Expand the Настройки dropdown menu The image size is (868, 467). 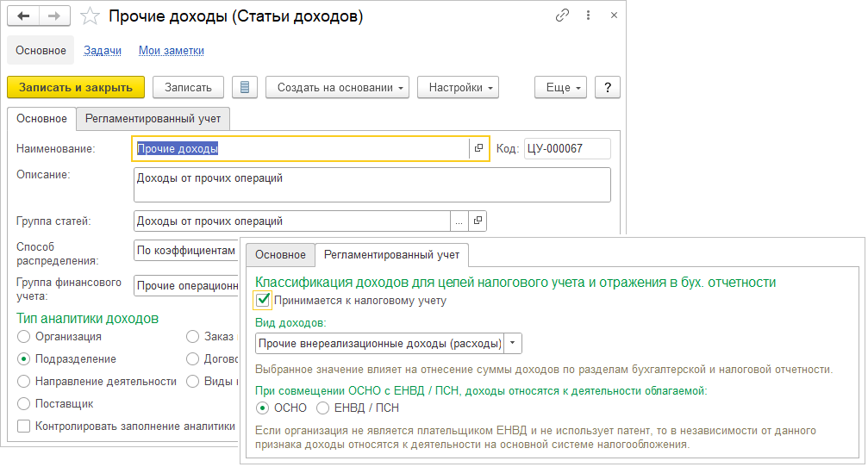(x=458, y=87)
